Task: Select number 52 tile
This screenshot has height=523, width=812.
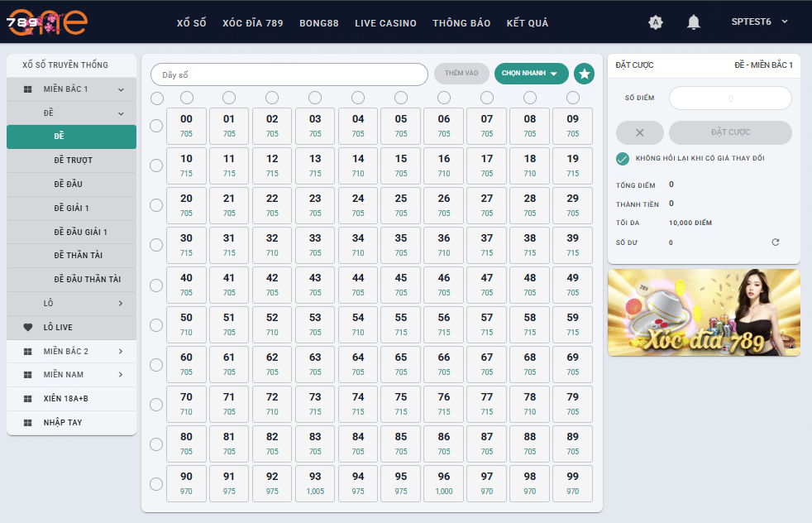Action: [x=272, y=324]
